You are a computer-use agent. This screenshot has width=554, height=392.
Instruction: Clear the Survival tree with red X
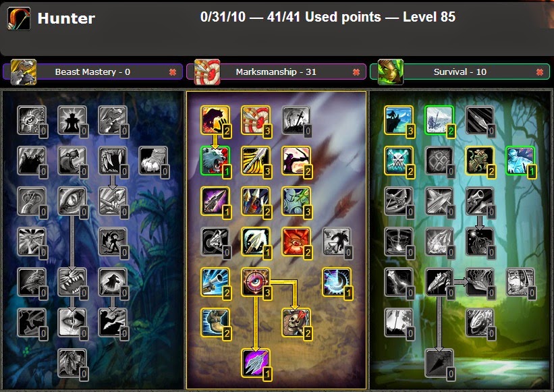click(540, 72)
